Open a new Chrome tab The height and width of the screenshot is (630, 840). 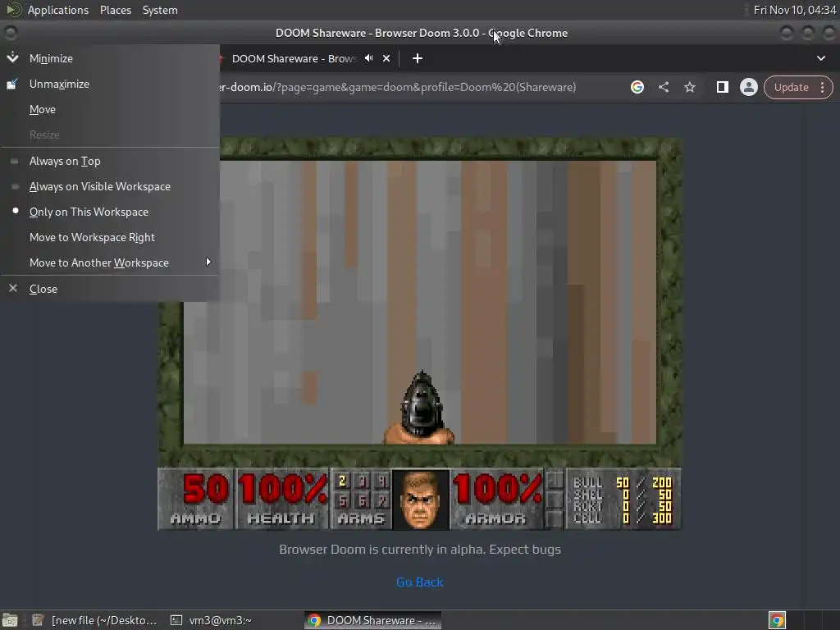tap(418, 58)
